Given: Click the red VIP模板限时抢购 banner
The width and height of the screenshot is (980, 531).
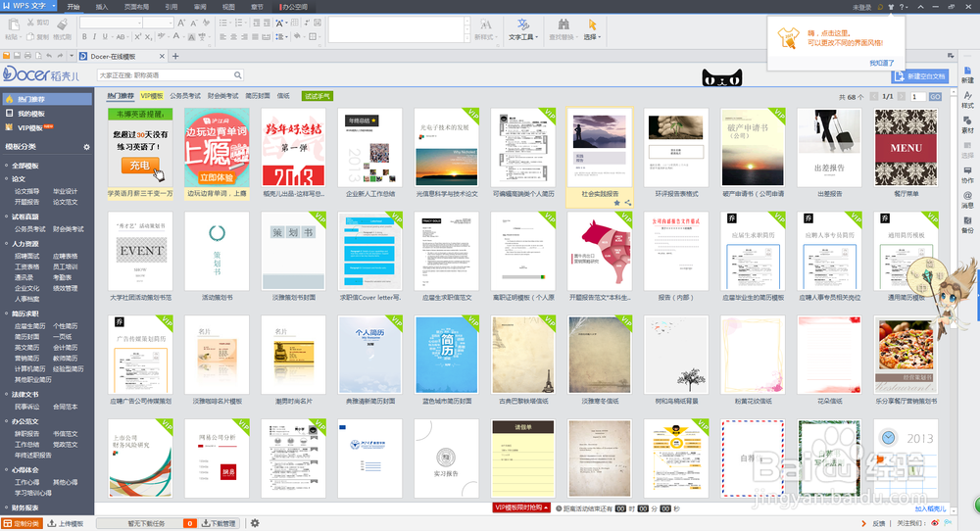Looking at the screenshot, I should (x=521, y=507).
